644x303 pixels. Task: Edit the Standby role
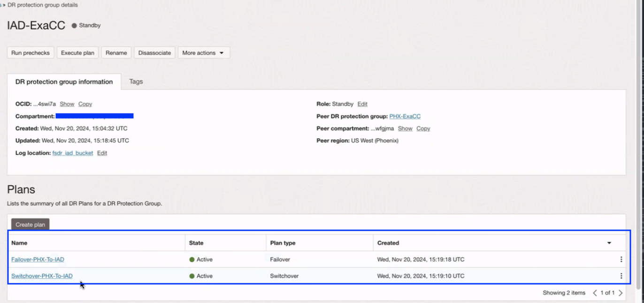point(362,104)
